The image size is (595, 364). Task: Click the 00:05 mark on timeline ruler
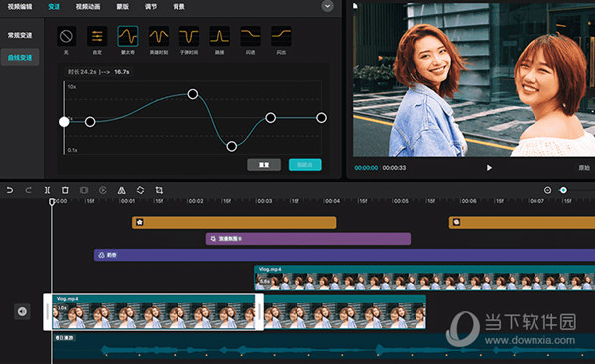(401, 201)
